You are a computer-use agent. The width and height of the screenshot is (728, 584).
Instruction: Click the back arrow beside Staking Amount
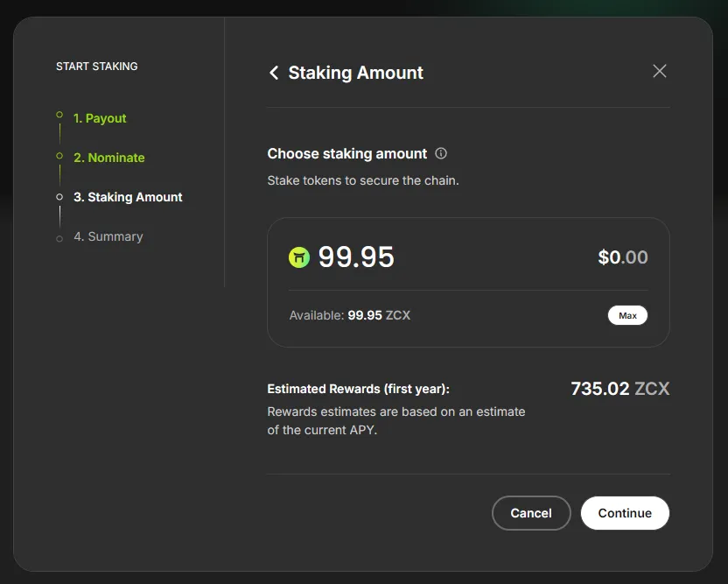274,73
